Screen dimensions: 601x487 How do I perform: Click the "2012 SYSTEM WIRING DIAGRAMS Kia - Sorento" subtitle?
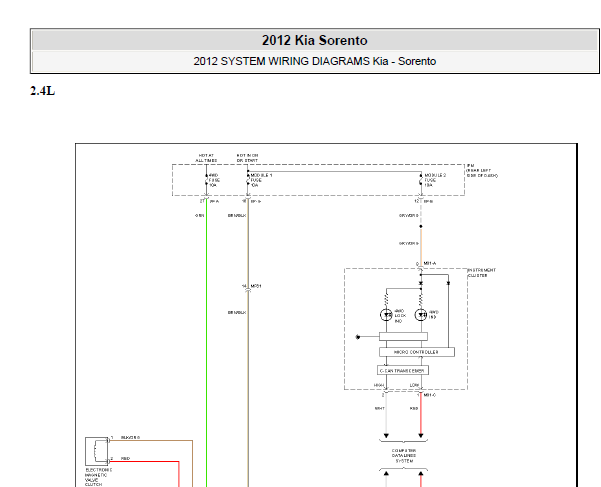314,61
